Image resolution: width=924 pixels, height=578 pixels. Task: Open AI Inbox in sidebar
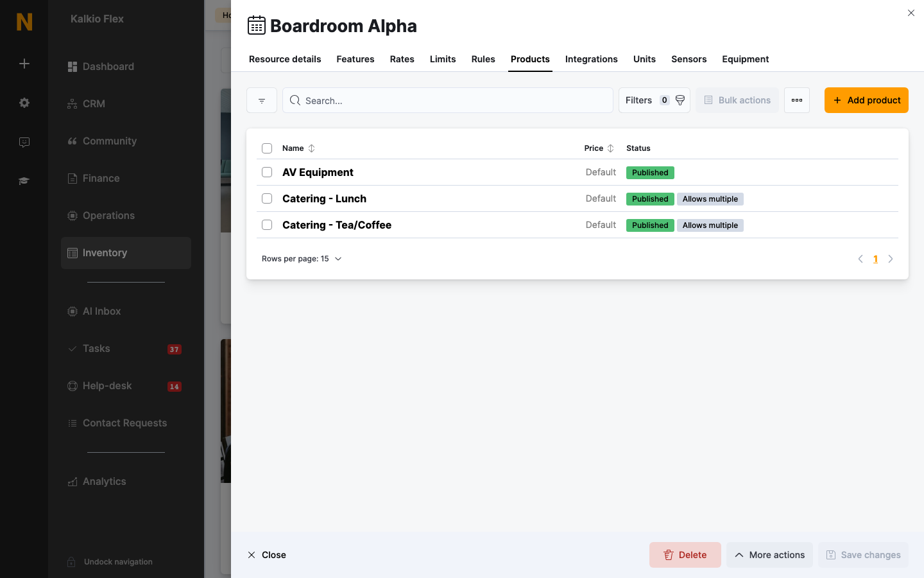[126, 311]
